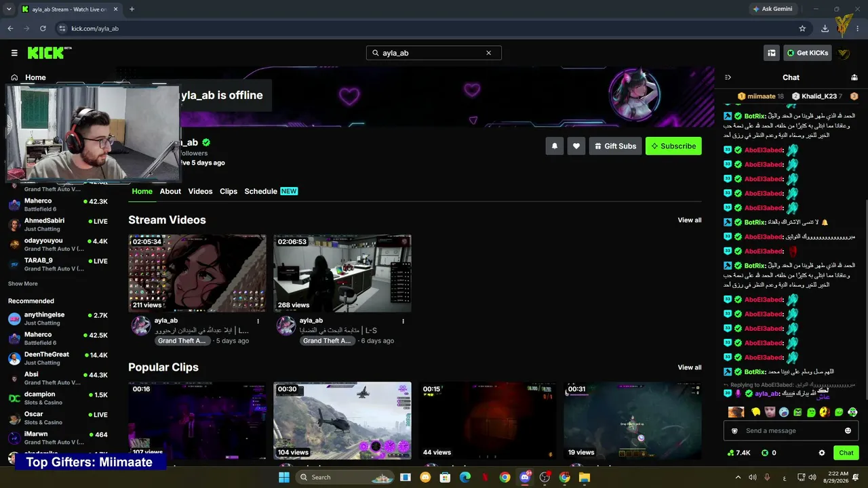Open the theatre layout icon beside Get KICKs
The height and width of the screenshot is (488, 868).
coord(772,53)
